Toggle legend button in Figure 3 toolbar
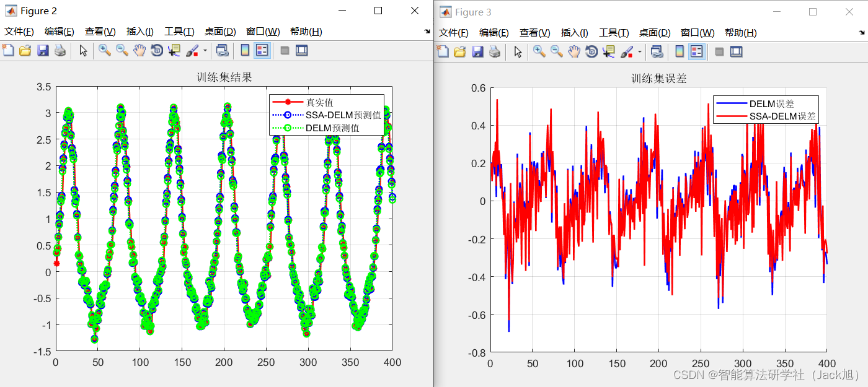 (x=697, y=51)
